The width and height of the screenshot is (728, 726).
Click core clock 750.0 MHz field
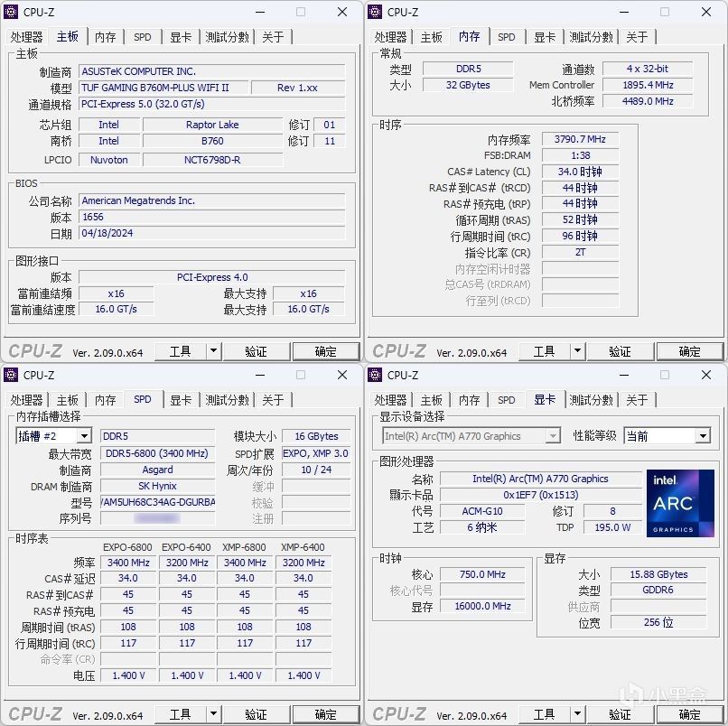coord(482,574)
